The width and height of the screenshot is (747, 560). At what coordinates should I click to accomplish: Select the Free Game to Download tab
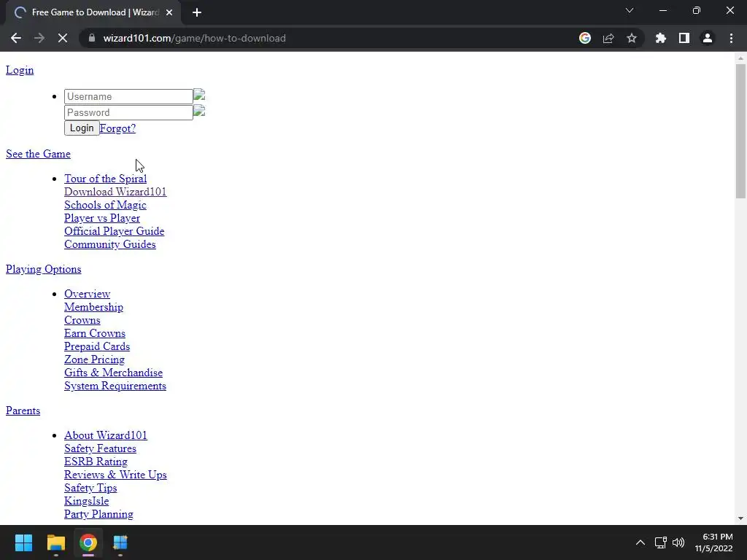coord(93,12)
